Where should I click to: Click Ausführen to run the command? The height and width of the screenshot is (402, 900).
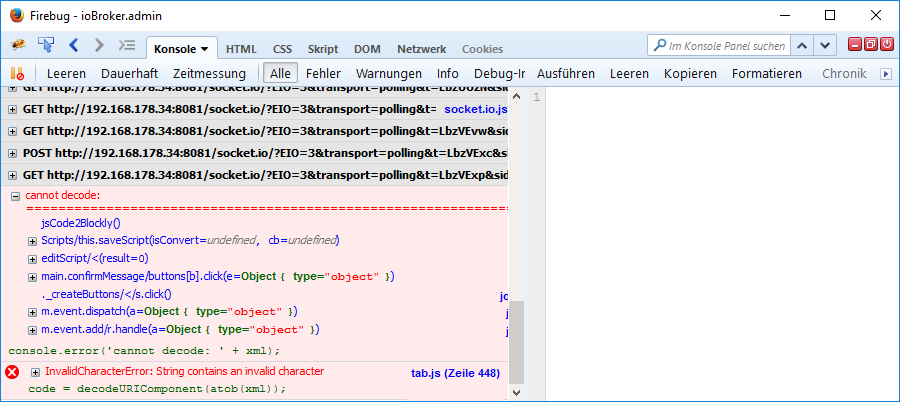(566, 74)
